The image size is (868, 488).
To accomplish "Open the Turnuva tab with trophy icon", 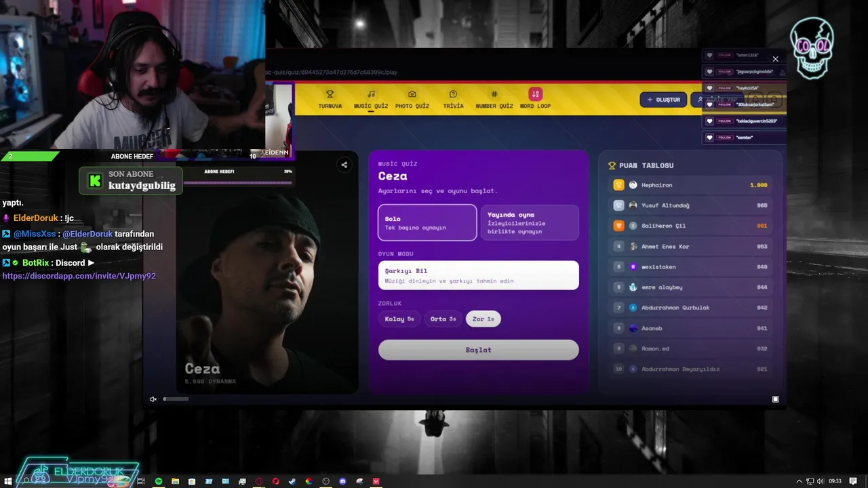I will tap(330, 99).
